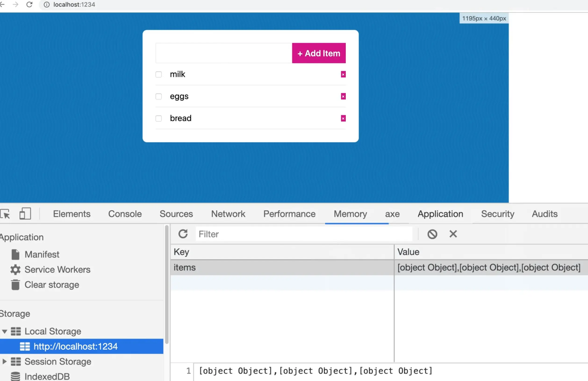Screen dimensions: 588x381
Task: Click the inspect element cursor icon
Action: [x=5, y=214]
